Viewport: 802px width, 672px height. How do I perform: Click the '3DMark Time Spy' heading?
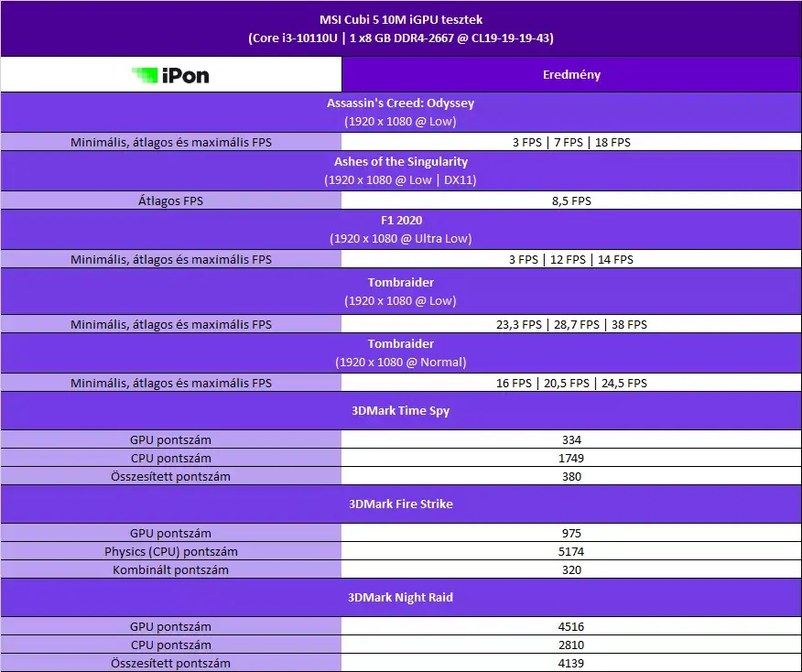tap(400, 411)
